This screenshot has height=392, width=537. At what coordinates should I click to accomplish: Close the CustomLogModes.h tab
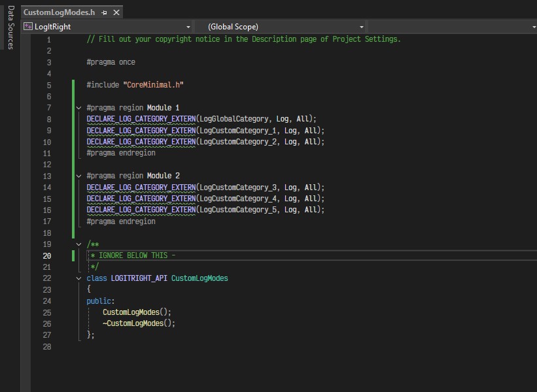(116, 12)
